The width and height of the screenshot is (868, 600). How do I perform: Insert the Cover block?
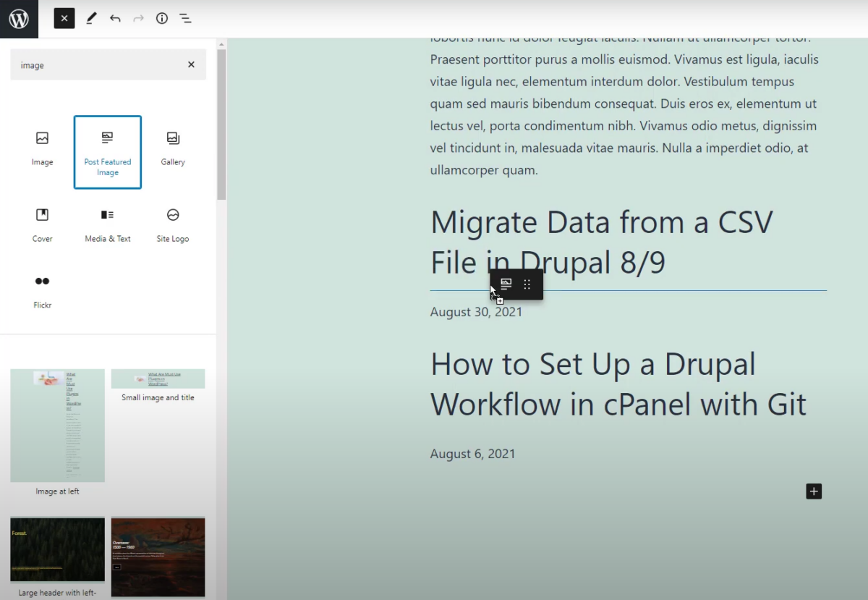[x=43, y=226]
